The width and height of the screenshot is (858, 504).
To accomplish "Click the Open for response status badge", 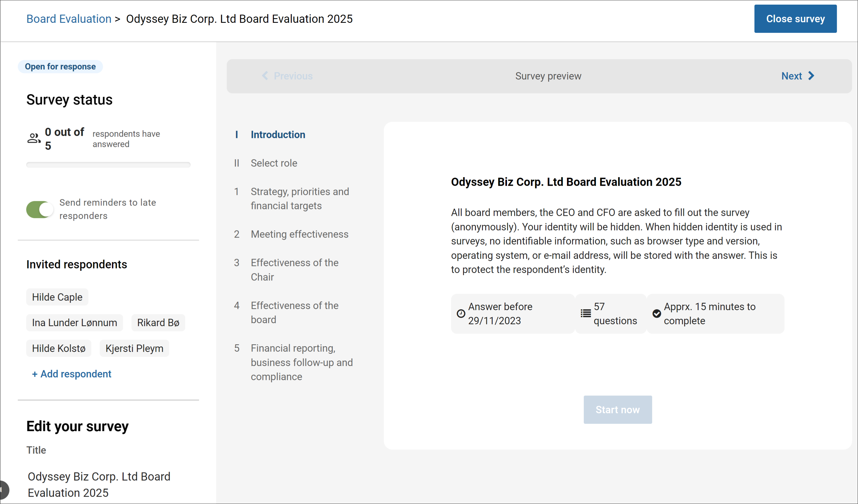I will point(60,66).
